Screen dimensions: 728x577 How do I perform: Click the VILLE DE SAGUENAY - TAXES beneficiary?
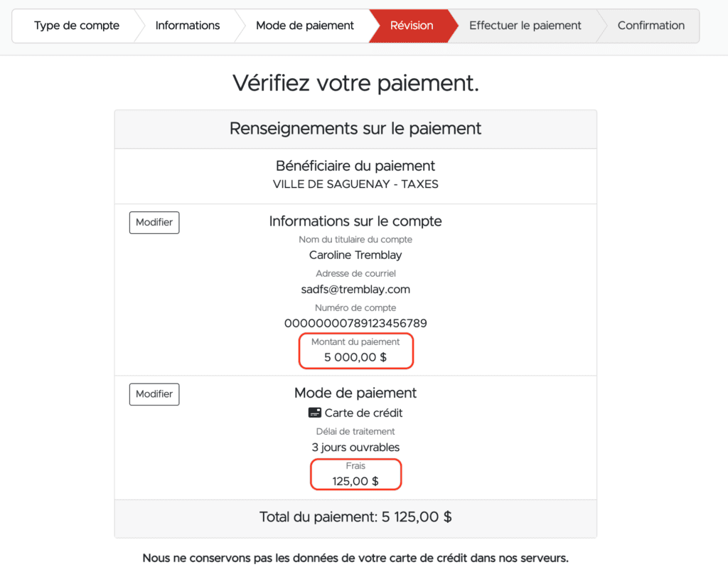(355, 184)
